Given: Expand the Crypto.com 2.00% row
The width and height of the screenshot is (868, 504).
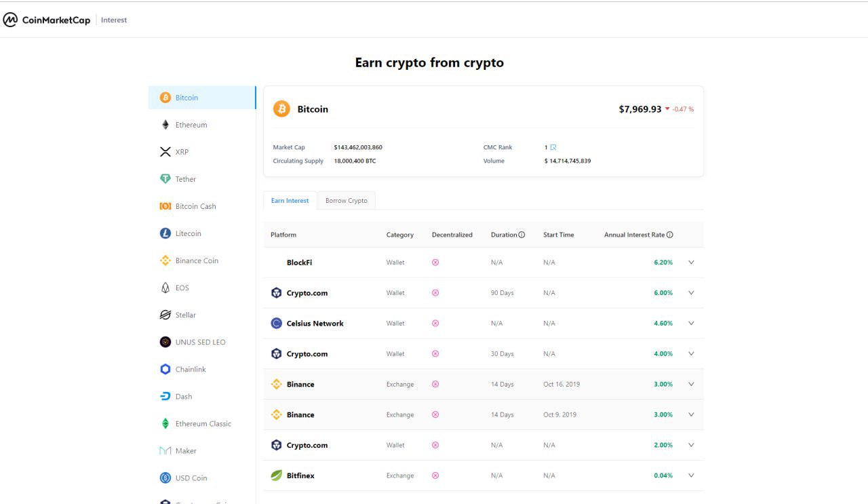Looking at the screenshot, I should 691,445.
